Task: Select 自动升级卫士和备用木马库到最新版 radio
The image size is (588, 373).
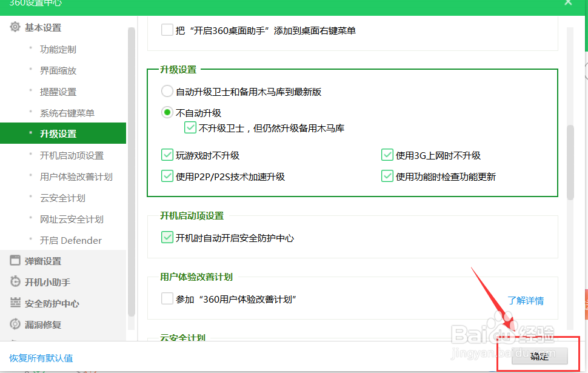Action: point(167,91)
